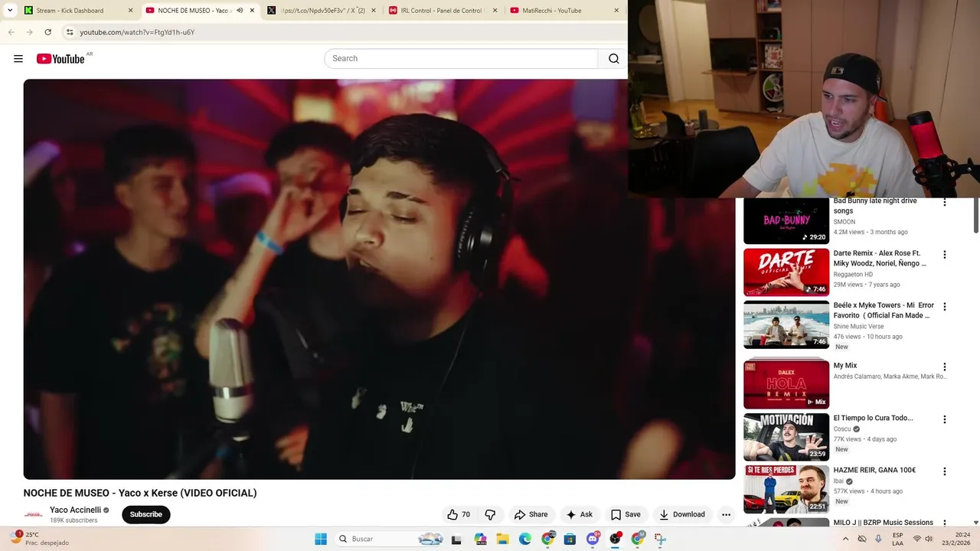Show hidden system tray icons
This screenshot has height=551, width=980.
click(x=845, y=539)
